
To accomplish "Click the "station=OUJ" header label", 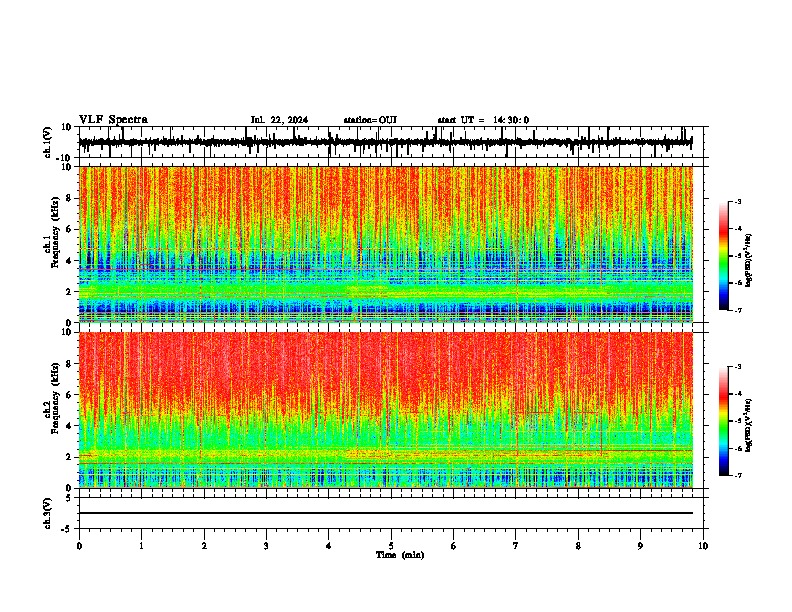I will point(370,120).
